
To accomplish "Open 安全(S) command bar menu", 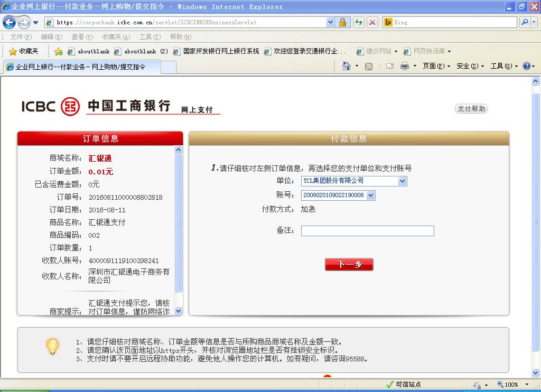I will pyautogui.click(x=470, y=66).
